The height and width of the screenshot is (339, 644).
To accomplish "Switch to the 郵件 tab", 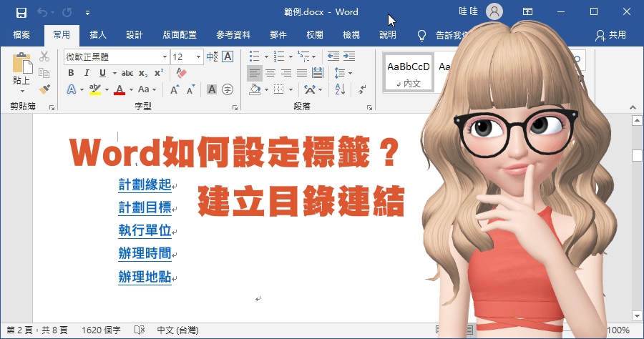I will point(278,35).
